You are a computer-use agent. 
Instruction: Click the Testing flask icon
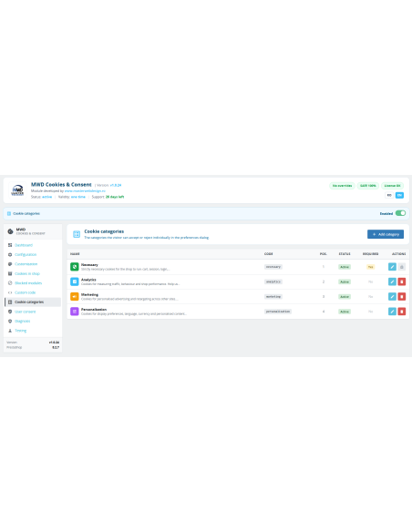(10, 331)
